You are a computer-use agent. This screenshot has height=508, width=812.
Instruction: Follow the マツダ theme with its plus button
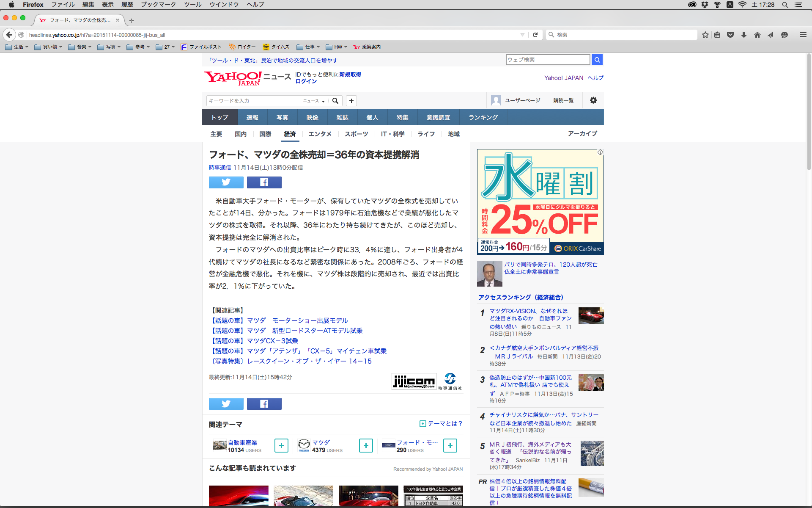366,445
